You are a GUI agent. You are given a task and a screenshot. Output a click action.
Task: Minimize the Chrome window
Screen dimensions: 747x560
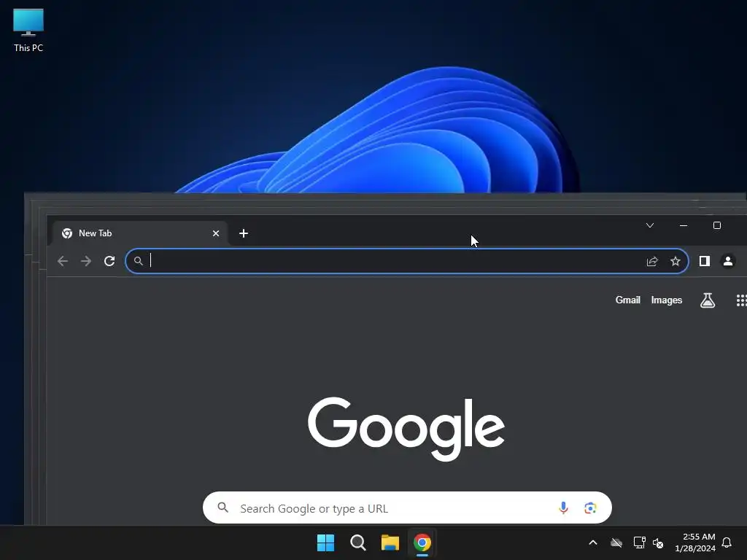(684, 225)
